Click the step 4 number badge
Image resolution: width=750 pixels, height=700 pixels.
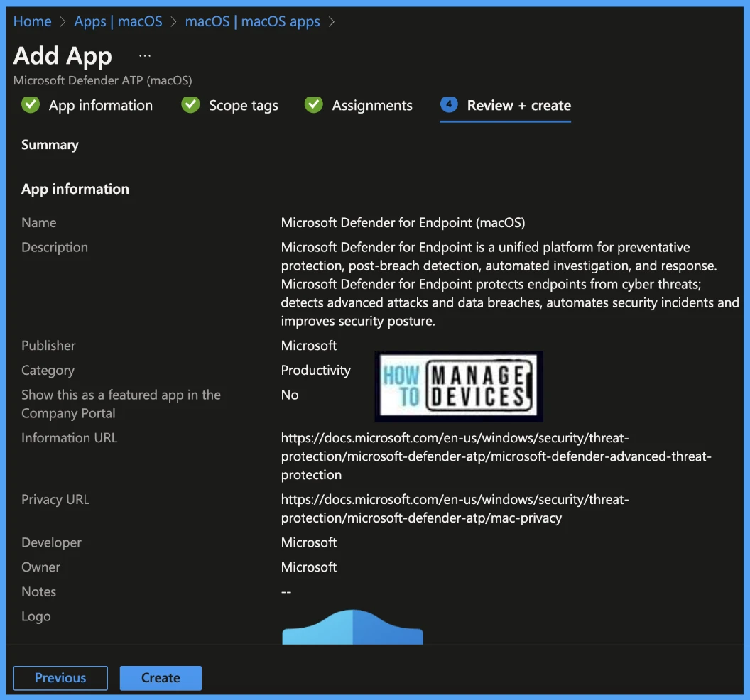click(449, 104)
